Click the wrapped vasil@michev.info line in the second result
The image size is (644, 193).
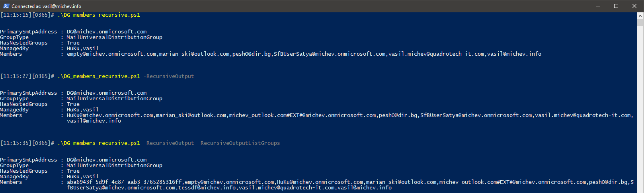(x=94, y=121)
